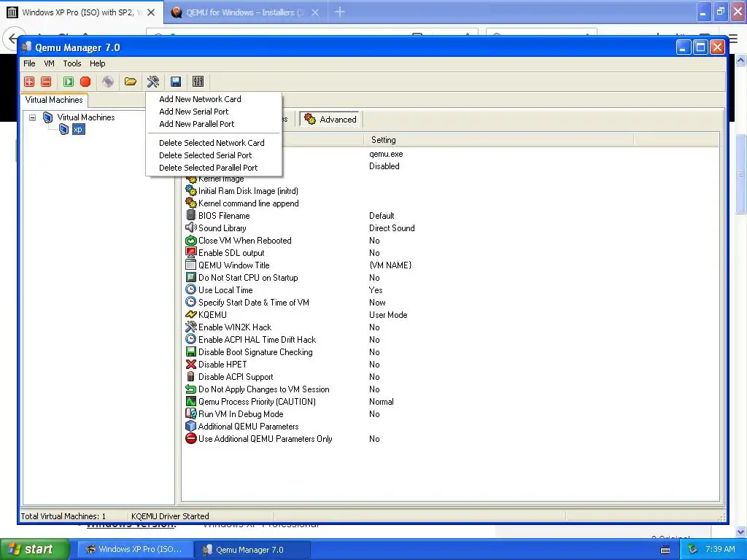Image resolution: width=747 pixels, height=560 pixels.
Task: Click the KQEMU lightning icon
Action: pyautogui.click(x=191, y=314)
